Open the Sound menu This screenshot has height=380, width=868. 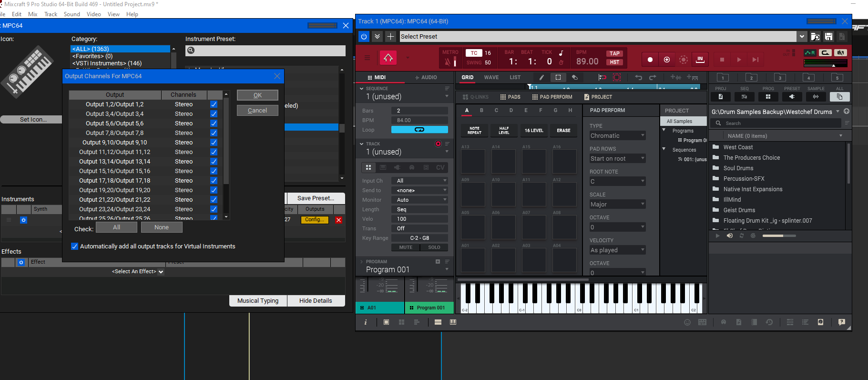tap(71, 14)
